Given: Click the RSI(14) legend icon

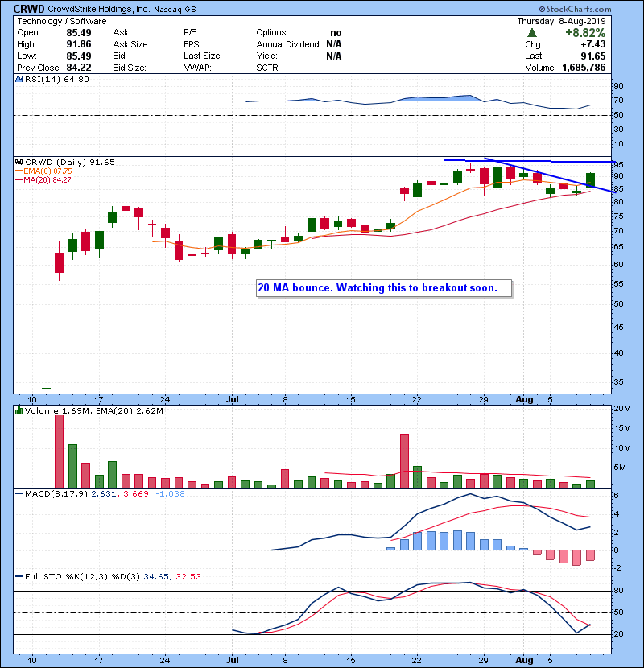Looking at the screenshot, I should [19, 80].
